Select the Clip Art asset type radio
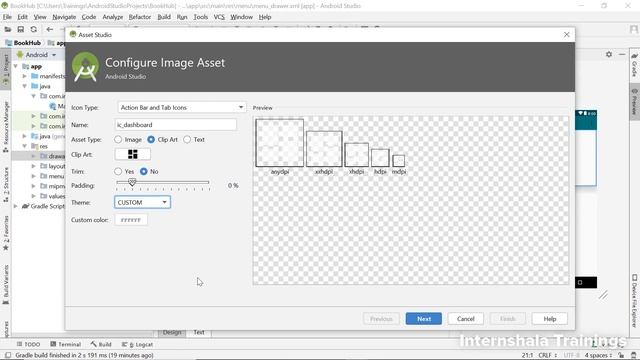 [151, 140]
